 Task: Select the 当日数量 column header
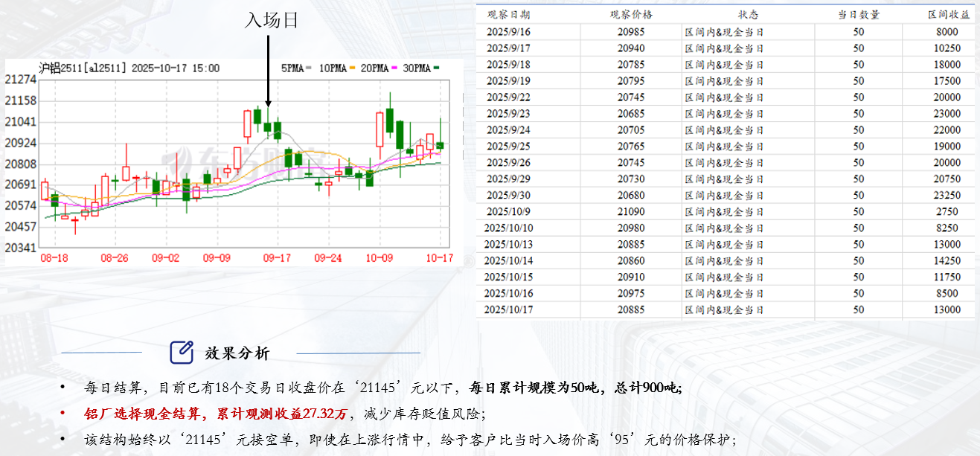859,15
